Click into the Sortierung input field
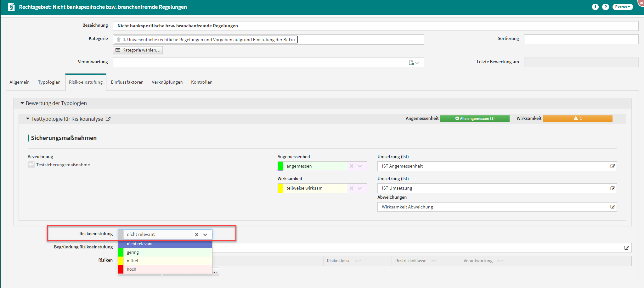Screen dimensions: 644x288 point(581,39)
